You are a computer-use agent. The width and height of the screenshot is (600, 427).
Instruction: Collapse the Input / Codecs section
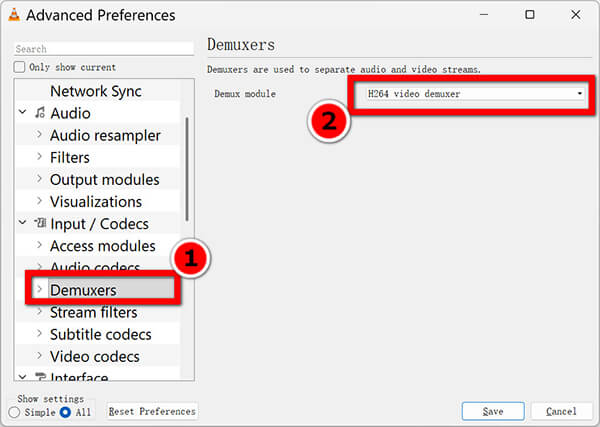23,222
